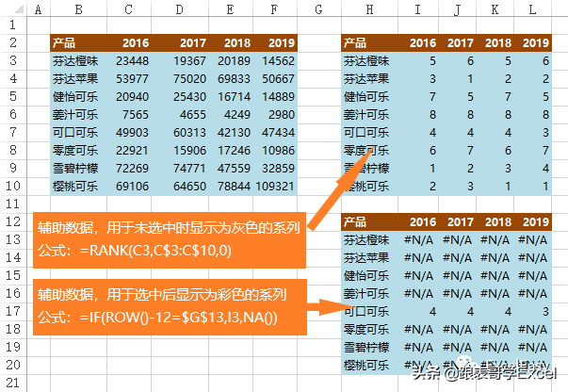The width and height of the screenshot is (568, 392).
Task: Click cell with value 14889
Action: pos(275,97)
